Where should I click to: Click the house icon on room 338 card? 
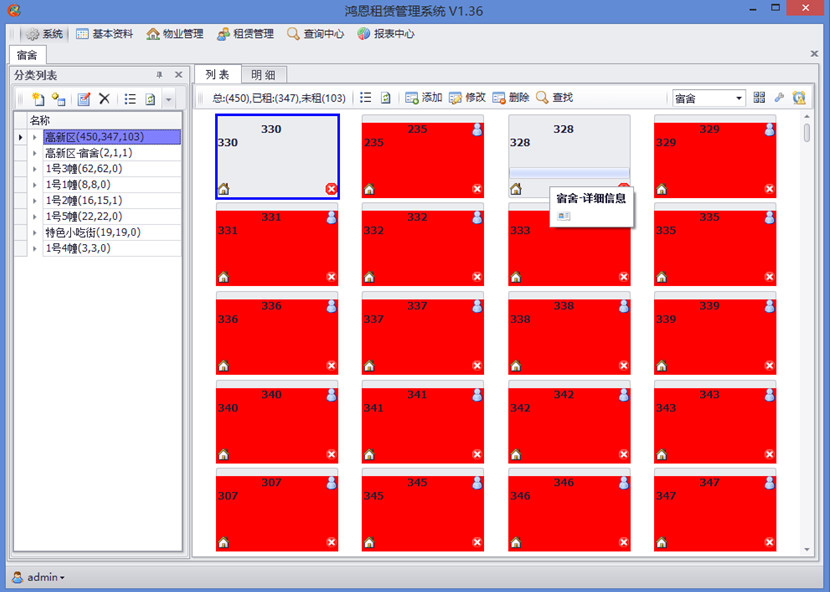[x=516, y=366]
